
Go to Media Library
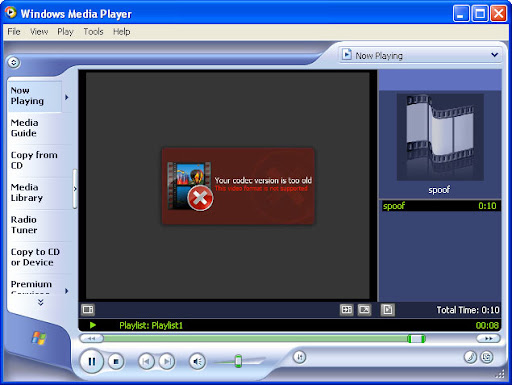[27, 192]
